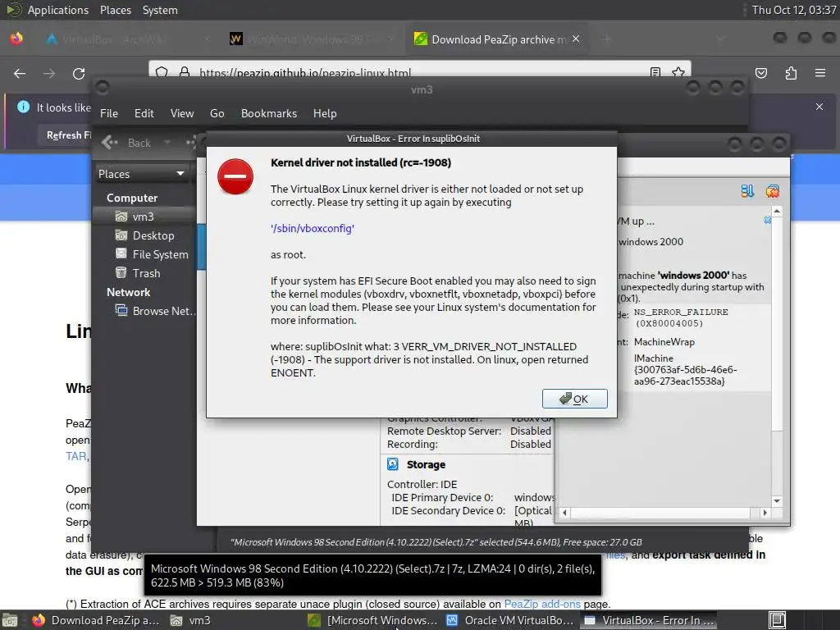
Task: Open Edit menu in vm3 file manager
Action: point(144,113)
